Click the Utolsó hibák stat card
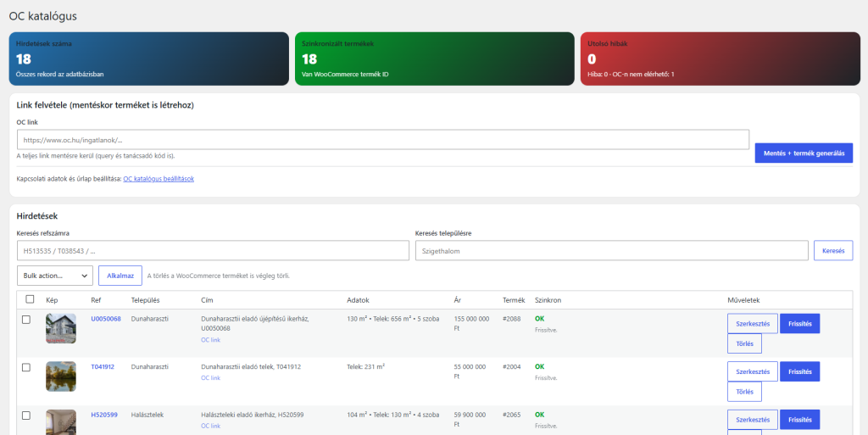 point(721,59)
